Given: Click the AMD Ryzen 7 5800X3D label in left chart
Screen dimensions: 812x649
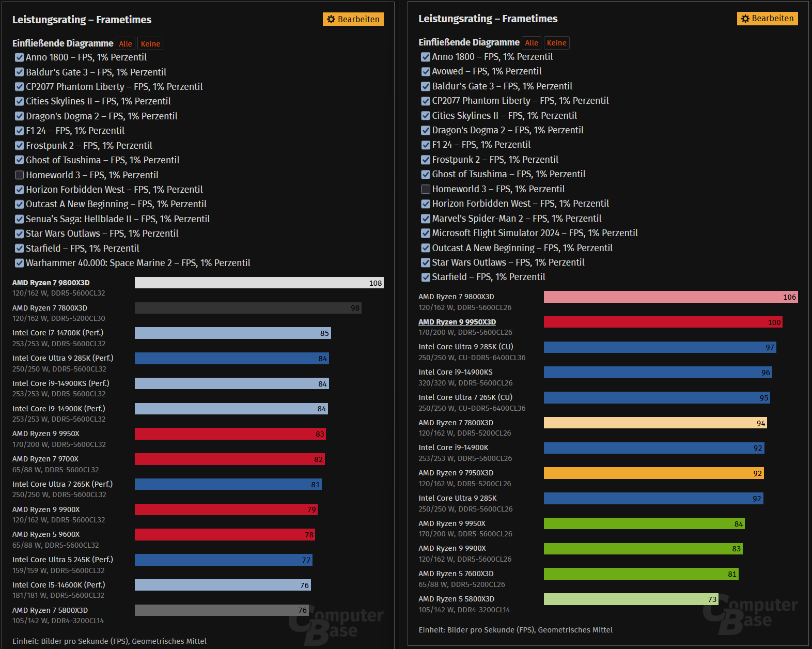Looking at the screenshot, I should coord(50,610).
